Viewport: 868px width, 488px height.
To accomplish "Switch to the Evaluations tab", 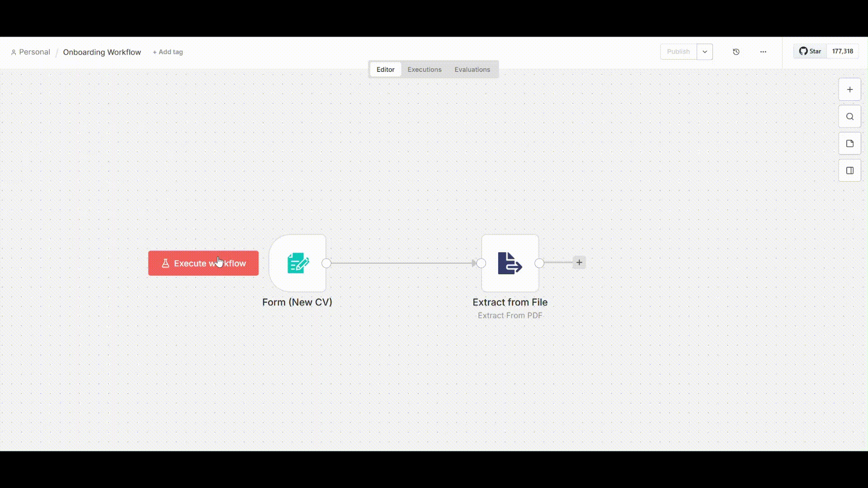I will 472,70.
